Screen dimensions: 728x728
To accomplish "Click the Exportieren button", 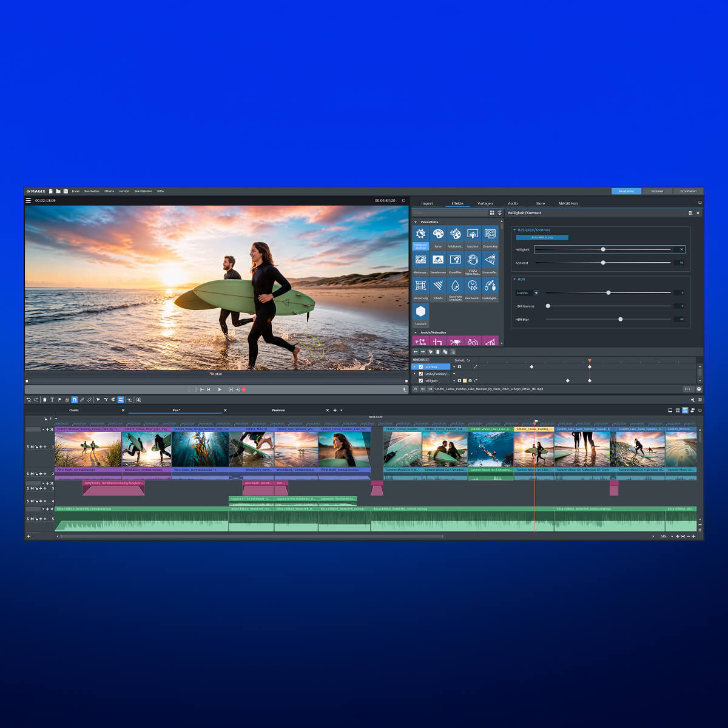I will point(688,191).
